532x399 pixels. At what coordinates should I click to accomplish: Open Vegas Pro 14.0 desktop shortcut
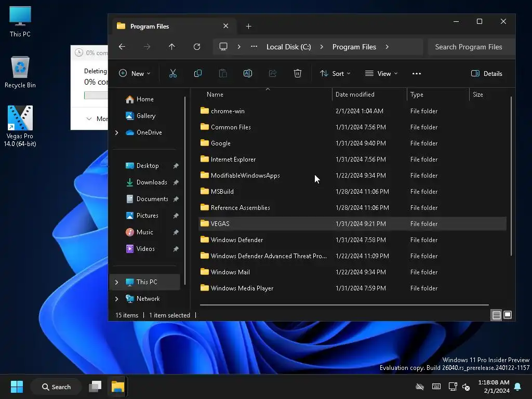click(20, 126)
